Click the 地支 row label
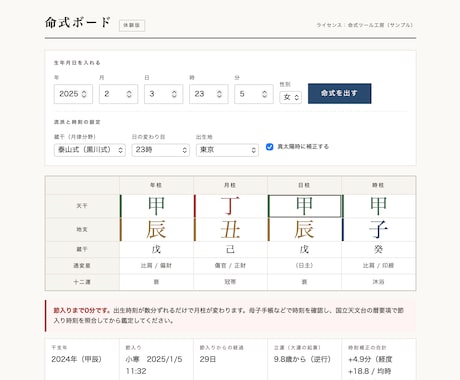 pos(82,230)
